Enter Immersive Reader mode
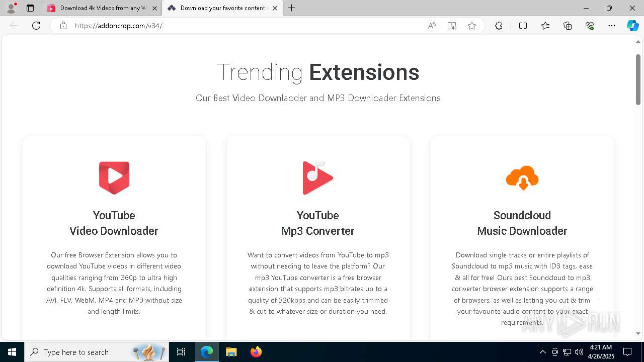 coord(452,26)
